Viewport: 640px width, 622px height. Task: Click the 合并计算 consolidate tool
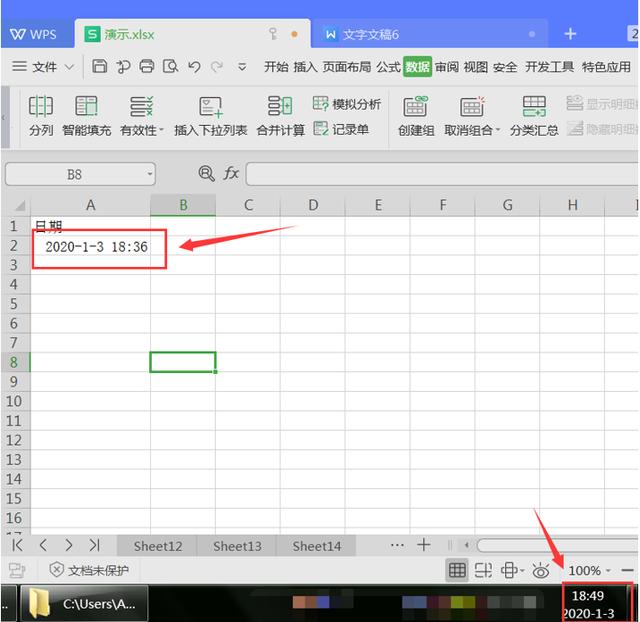pyautogui.click(x=280, y=116)
